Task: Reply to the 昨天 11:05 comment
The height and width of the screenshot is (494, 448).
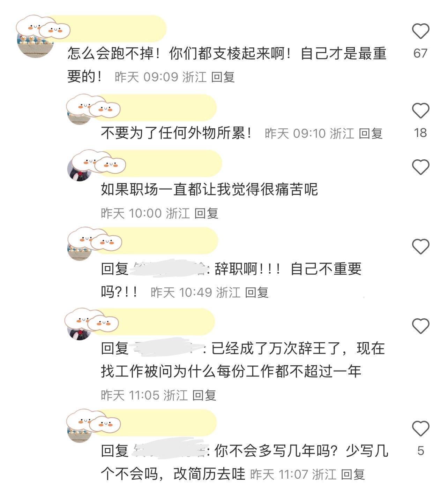Action: click(204, 395)
